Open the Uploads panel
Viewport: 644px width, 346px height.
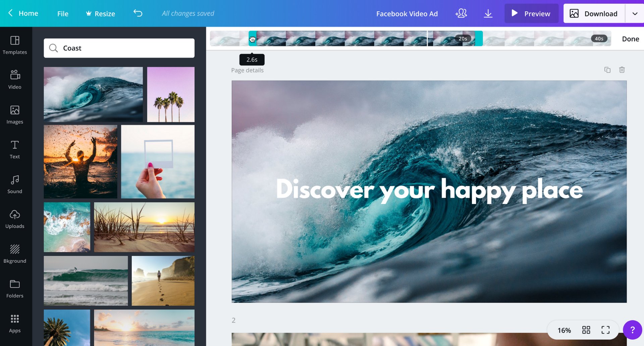15,219
